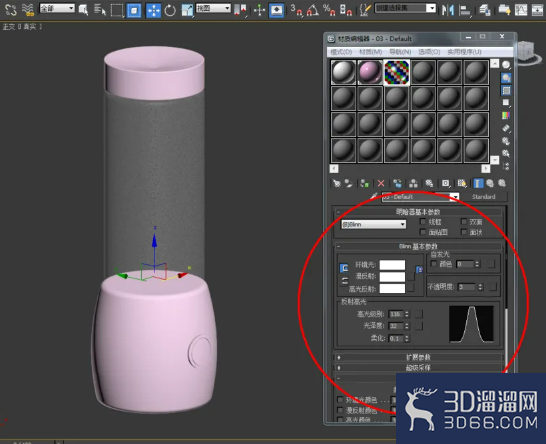The width and height of the screenshot is (546, 444).
Task: Toggle the Backlight icon beside sample slots
Action: coord(506,77)
